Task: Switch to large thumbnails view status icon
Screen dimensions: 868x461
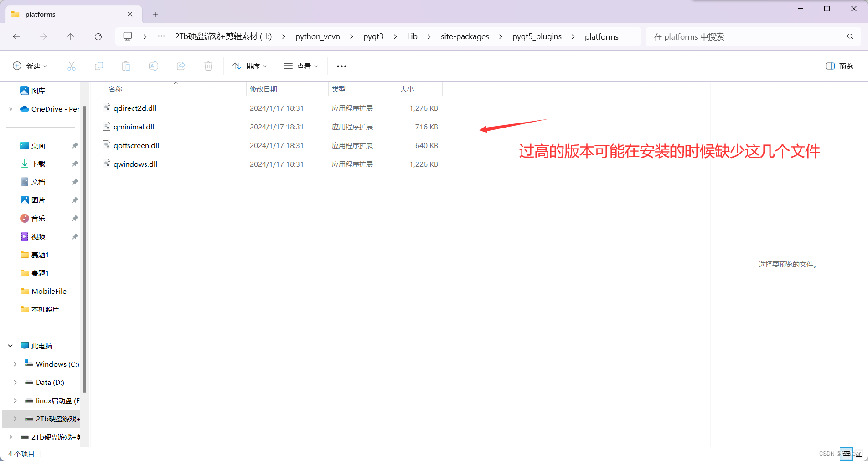Action: pyautogui.click(x=859, y=454)
